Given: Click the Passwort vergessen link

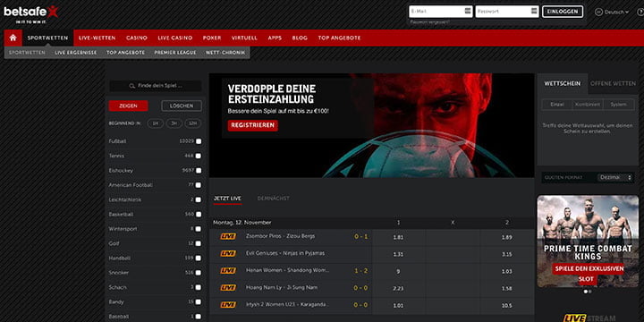Looking at the screenshot, I should coord(429,22).
